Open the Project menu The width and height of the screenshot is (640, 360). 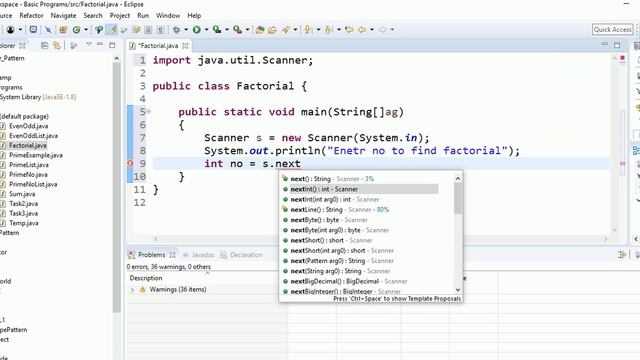tap(120, 16)
